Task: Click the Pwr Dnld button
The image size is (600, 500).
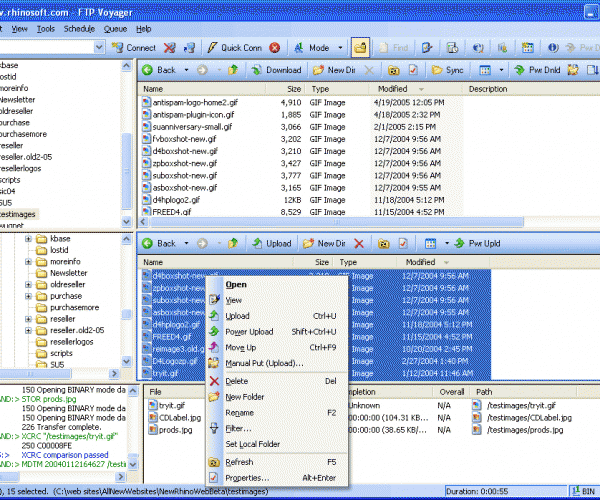Action: (537, 70)
